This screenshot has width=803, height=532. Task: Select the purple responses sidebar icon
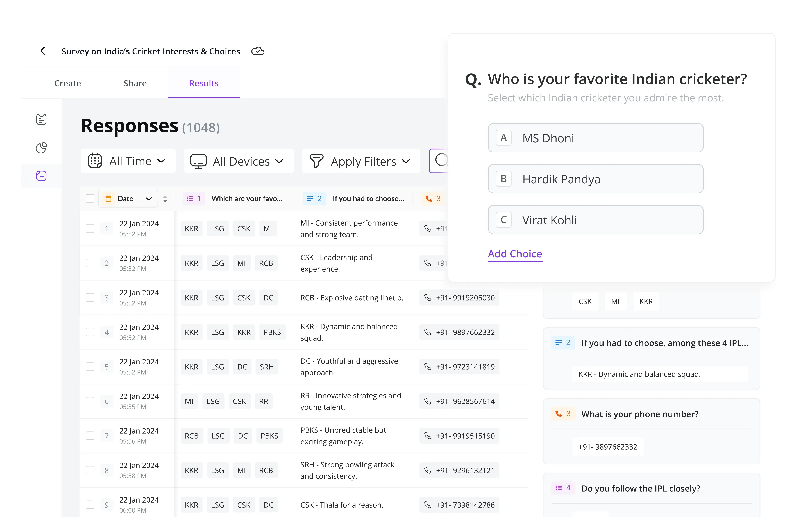(x=41, y=176)
